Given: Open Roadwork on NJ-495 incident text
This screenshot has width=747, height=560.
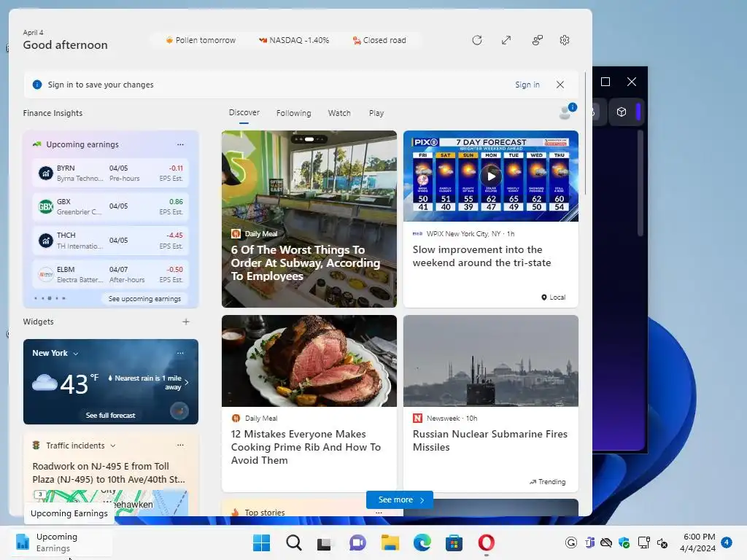Looking at the screenshot, I should coord(109,472).
